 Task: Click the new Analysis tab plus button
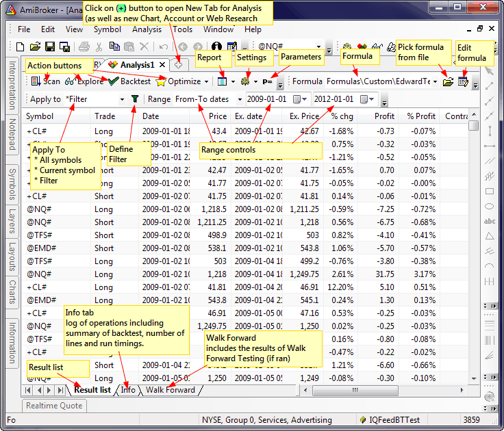coord(178,64)
